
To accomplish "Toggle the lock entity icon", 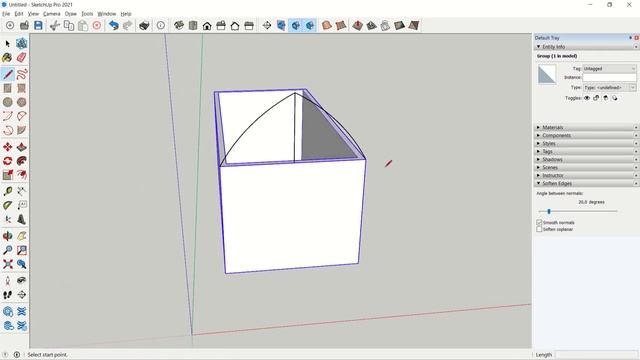I will [596, 98].
